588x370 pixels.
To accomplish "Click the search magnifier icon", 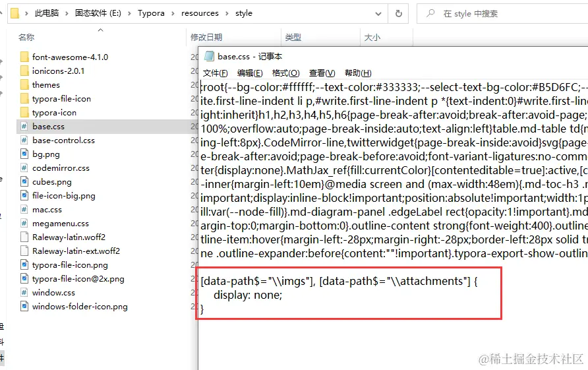I will (430, 13).
